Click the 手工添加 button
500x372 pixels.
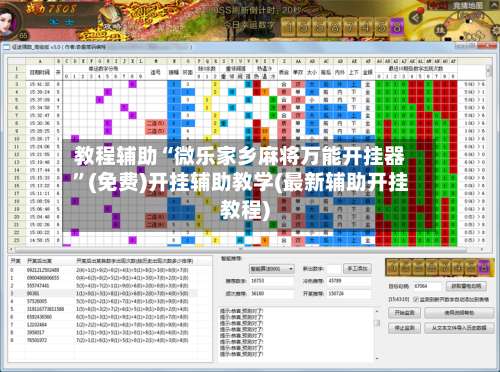(358, 268)
